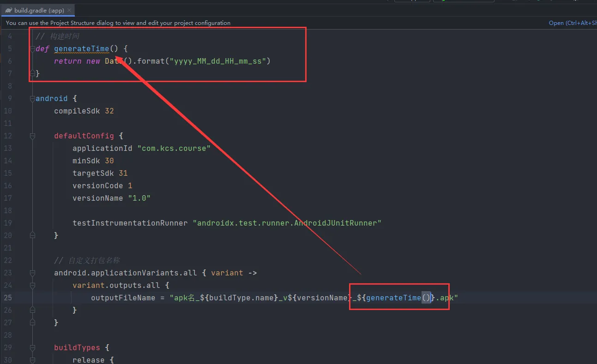The height and width of the screenshot is (364, 597).
Task: Collapse the release block fold marker
Action: pos(32,360)
